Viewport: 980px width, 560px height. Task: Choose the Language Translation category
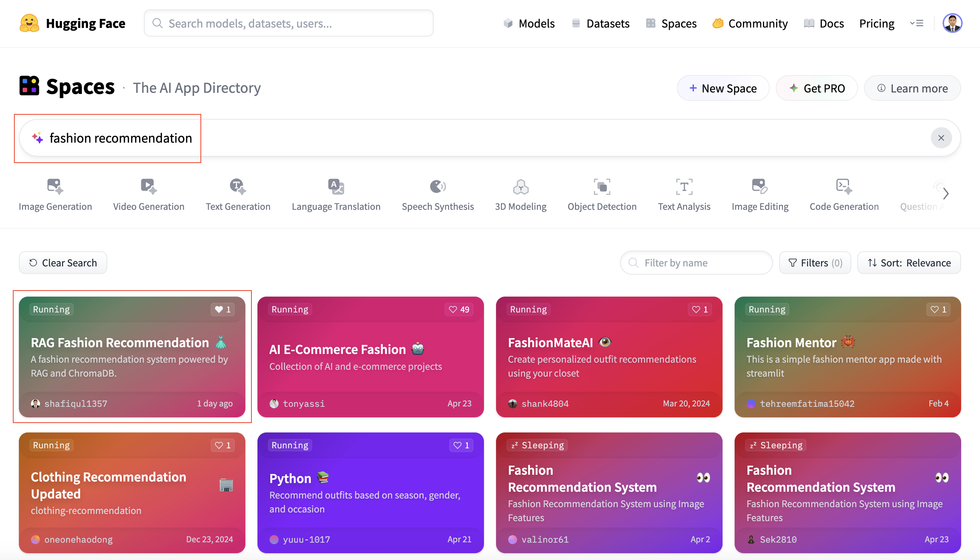[x=336, y=195]
